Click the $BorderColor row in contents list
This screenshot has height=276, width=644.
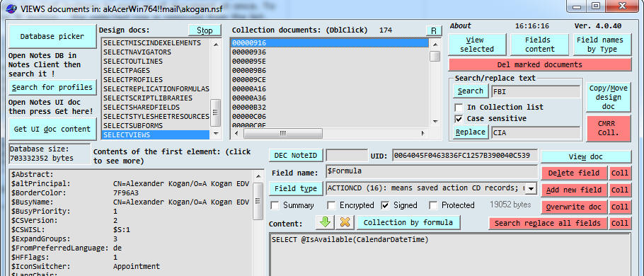pyautogui.click(x=131, y=192)
